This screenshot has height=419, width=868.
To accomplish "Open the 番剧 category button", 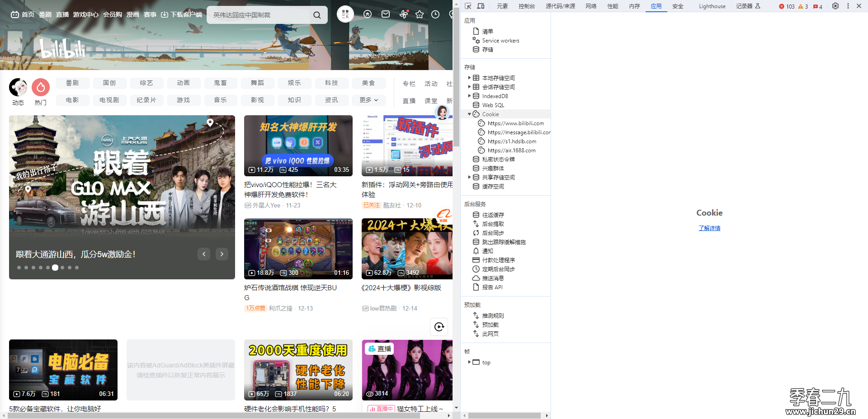I will click(x=72, y=83).
